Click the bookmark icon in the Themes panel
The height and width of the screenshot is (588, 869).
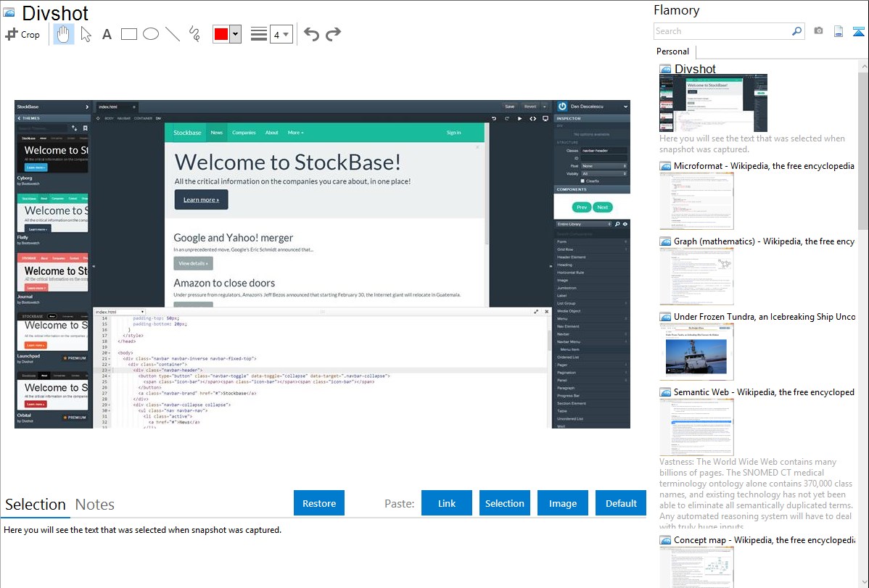tap(85, 128)
